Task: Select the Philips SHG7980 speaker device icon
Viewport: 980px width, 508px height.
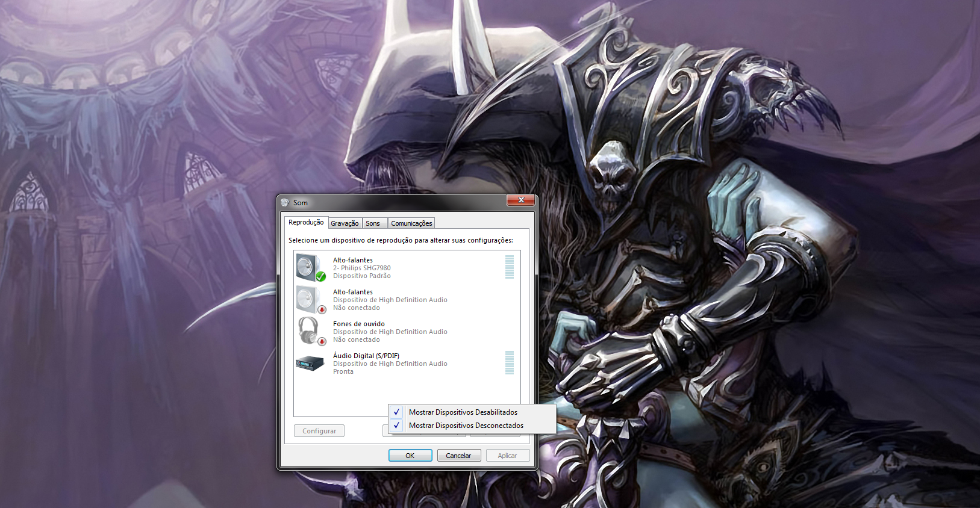Action: [310, 268]
